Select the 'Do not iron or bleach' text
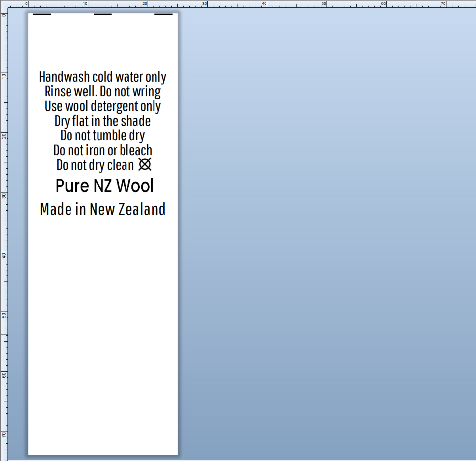This screenshot has height=461, width=476. tap(102, 150)
